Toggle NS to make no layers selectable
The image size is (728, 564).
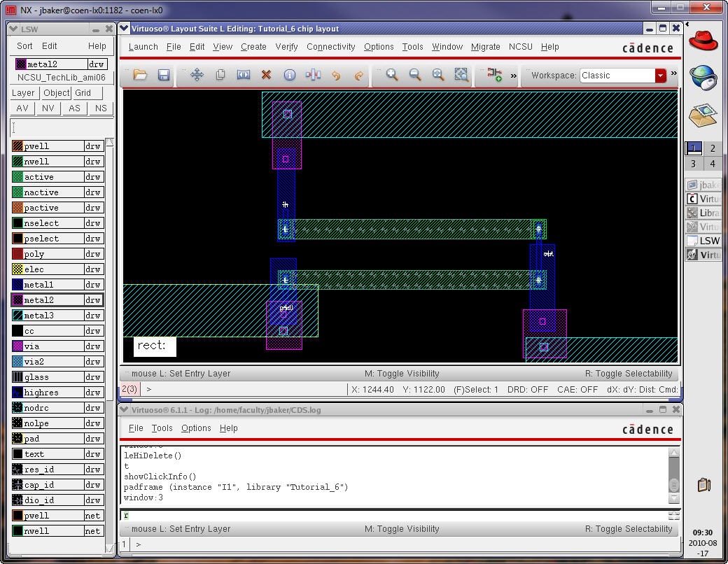coord(101,108)
